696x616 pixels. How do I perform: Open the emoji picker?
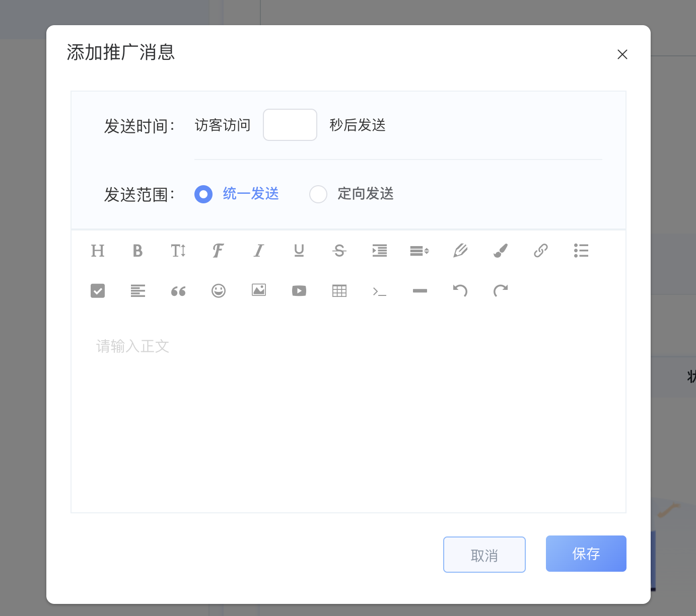point(218,291)
